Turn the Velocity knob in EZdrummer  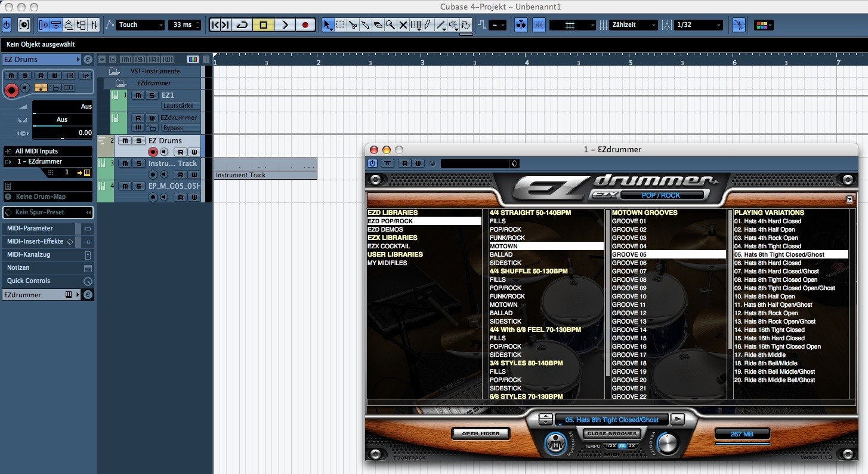point(668,443)
